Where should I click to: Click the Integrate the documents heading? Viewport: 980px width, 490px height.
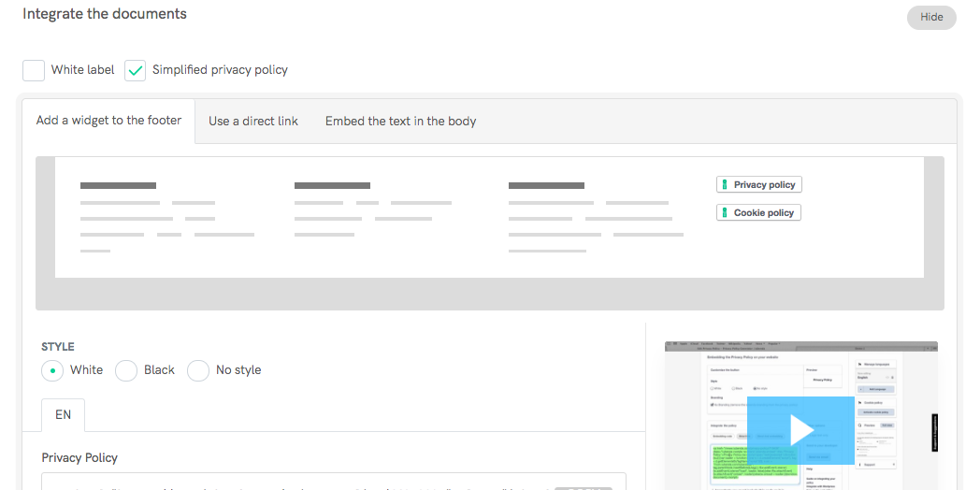(105, 14)
